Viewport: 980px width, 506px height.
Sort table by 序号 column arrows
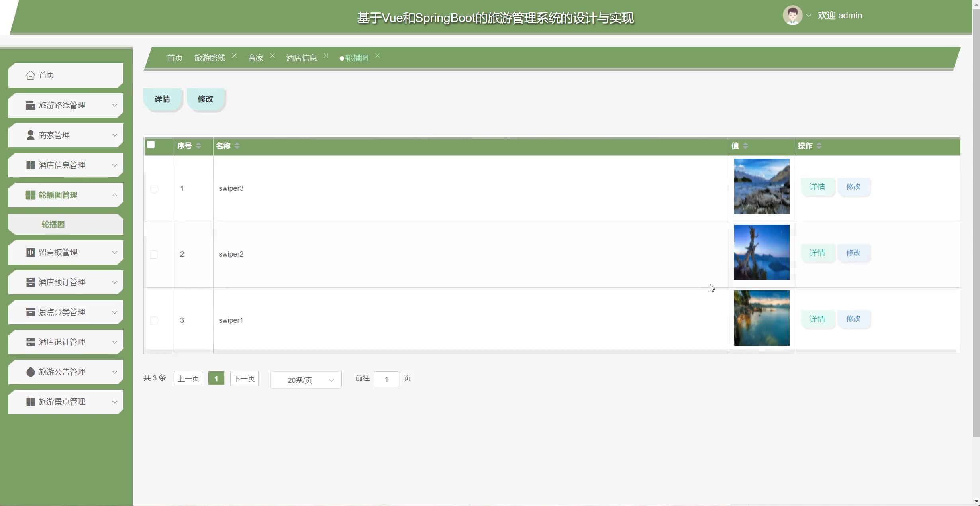[198, 146]
